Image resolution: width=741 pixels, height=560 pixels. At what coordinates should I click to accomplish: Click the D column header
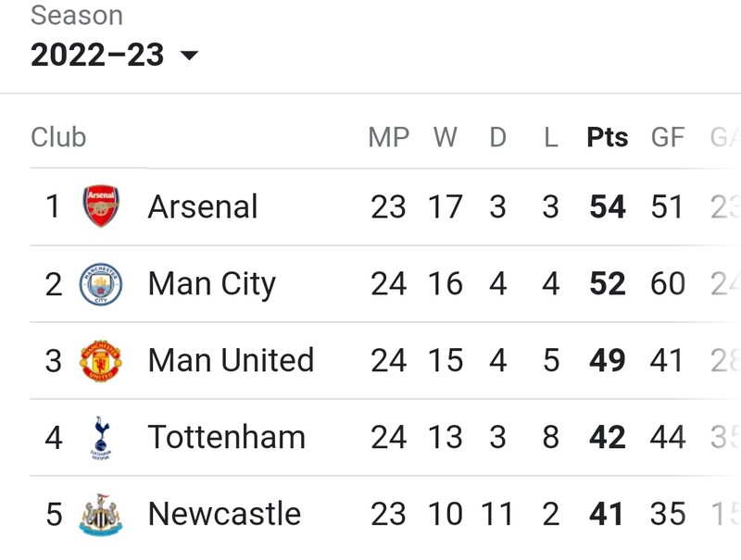(x=497, y=137)
